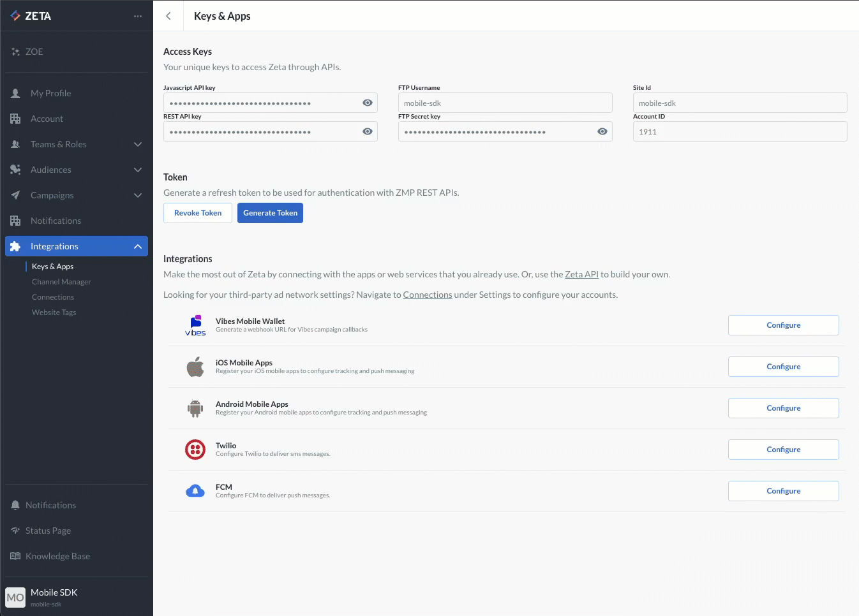
Task: Show the REST API key value
Action: pos(368,131)
